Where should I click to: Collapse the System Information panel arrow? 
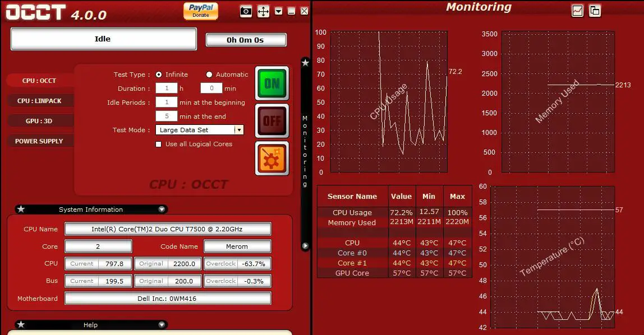click(162, 209)
